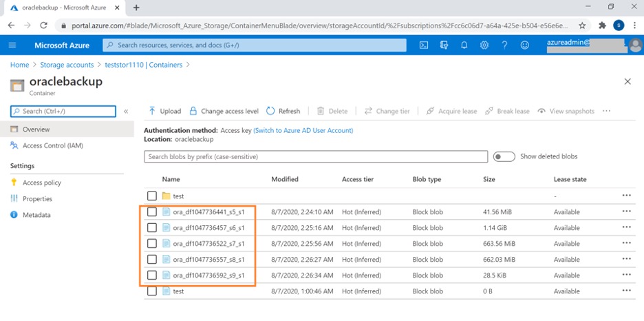Go to Storage accounts breadcrumb link
The height and width of the screenshot is (321, 644).
(x=67, y=65)
